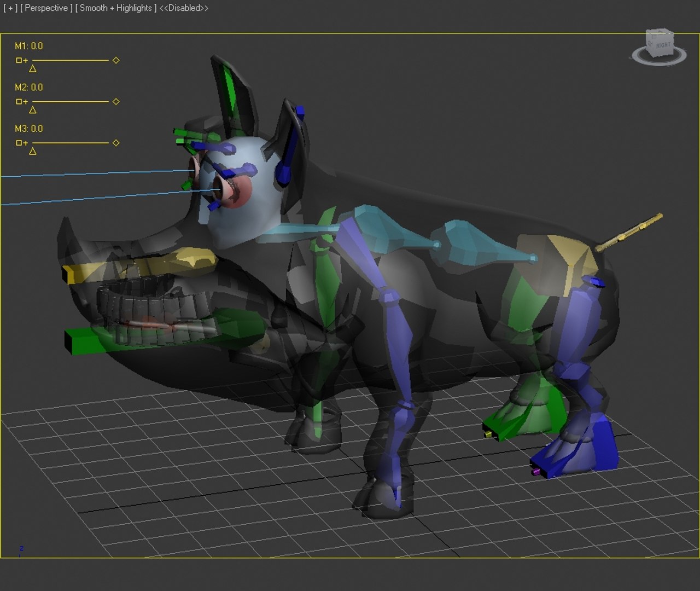Click the M2 slider square start marker
This screenshot has width=700, height=591.
(19, 101)
